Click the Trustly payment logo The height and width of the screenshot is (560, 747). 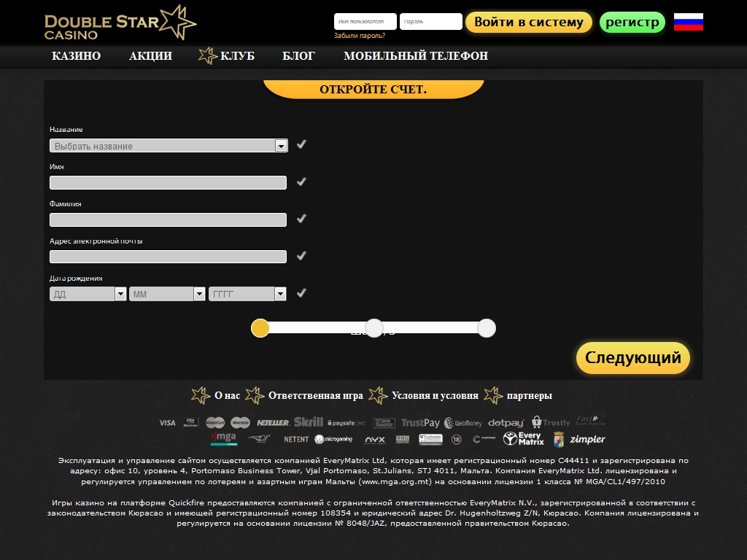click(x=551, y=422)
